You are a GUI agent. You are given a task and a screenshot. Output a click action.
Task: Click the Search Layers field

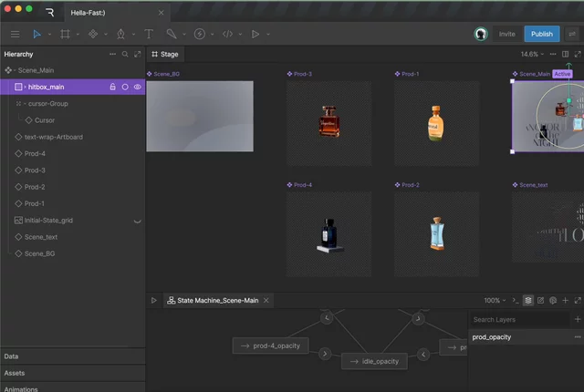[x=519, y=319]
